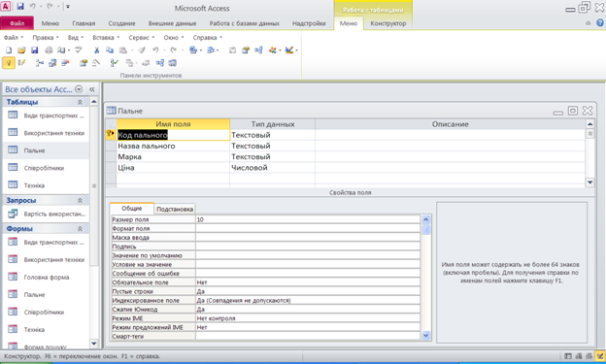Click the Числовой data type cell
This screenshot has width=606, height=364.
coord(272,168)
